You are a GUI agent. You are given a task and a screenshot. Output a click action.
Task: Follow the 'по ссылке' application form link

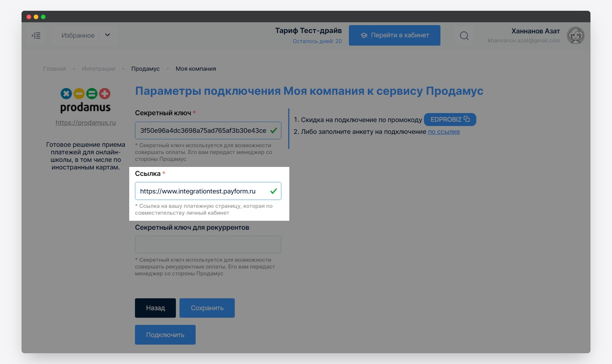pos(444,132)
